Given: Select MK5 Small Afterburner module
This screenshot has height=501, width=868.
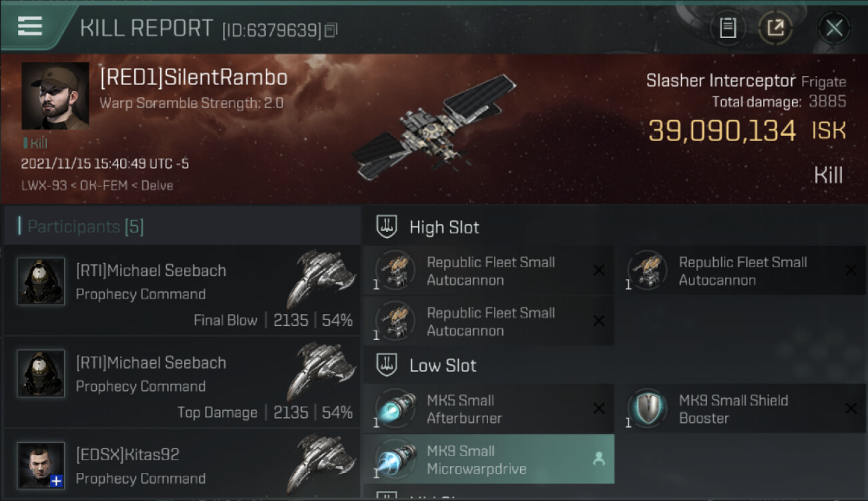Looking at the screenshot, I should pyautogui.click(x=489, y=409).
